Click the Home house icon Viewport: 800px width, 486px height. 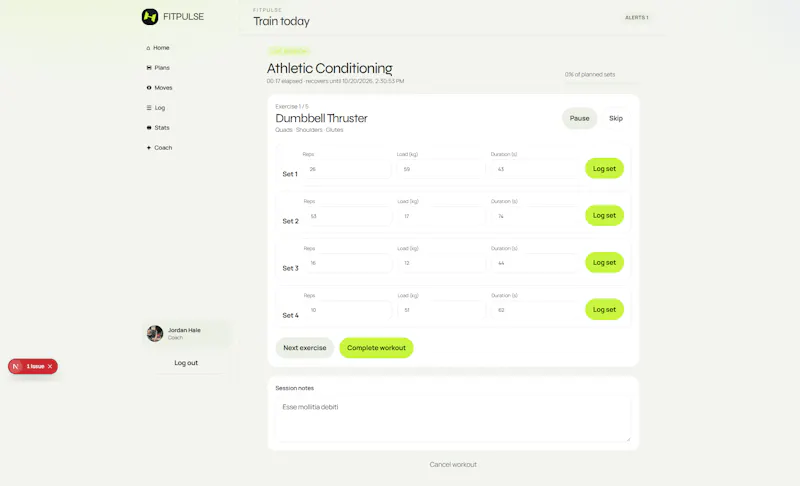[x=148, y=48]
